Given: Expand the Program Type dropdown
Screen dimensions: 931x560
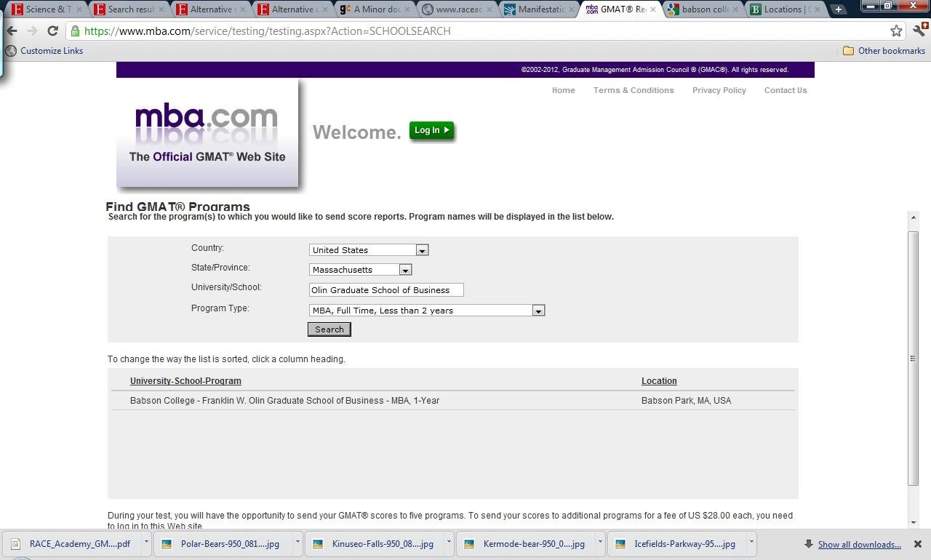Looking at the screenshot, I should click(538, 311).
